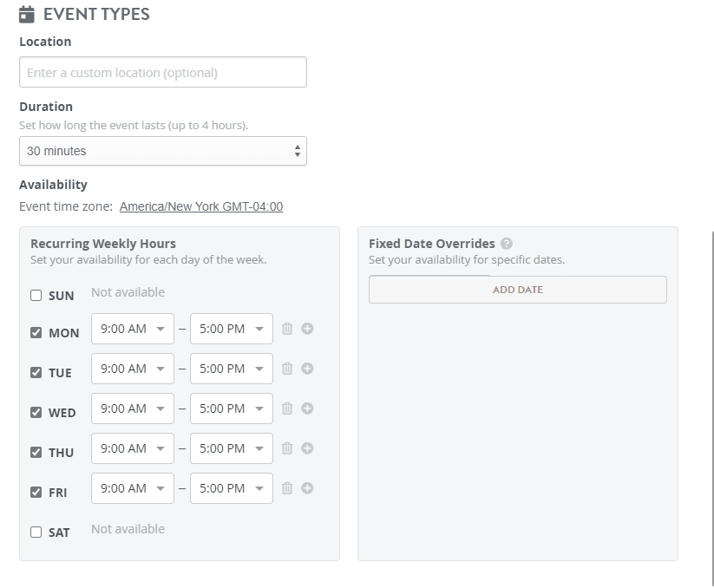This screenshot has height=588, width=714.
Task: Click the custom location input field
Action: tap(163, 73)
